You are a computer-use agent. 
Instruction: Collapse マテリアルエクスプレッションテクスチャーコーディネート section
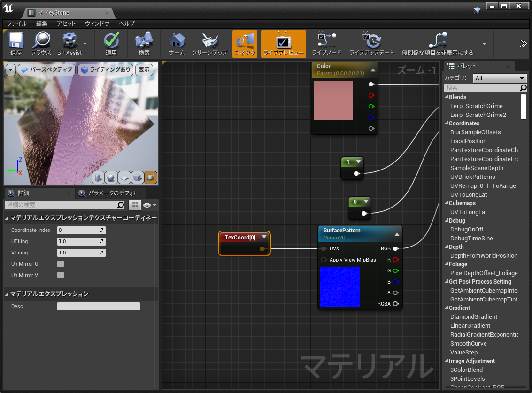point(7,218)
